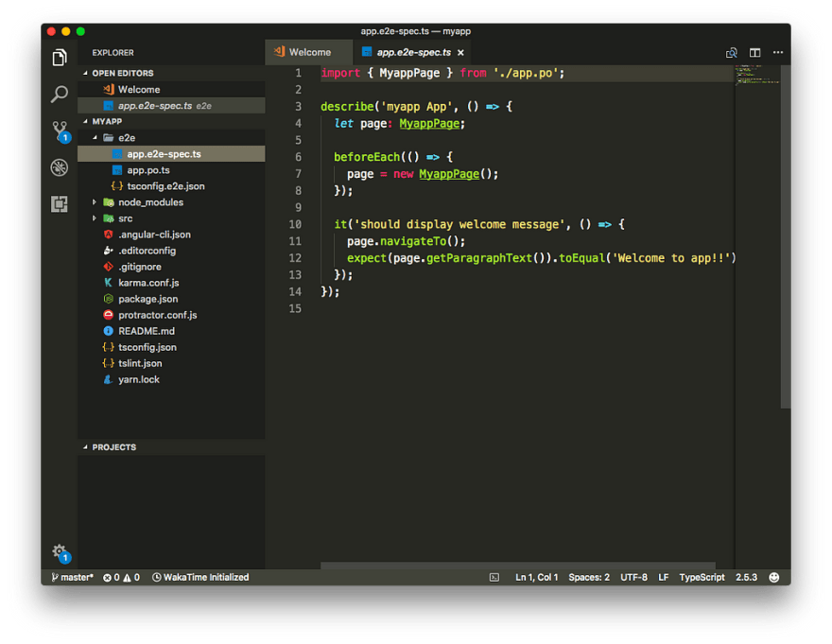The height and width of the screenshot is (644, 832).
Task: Click the TypeScript icon beside app.po.ts
Action: (117, 170)
